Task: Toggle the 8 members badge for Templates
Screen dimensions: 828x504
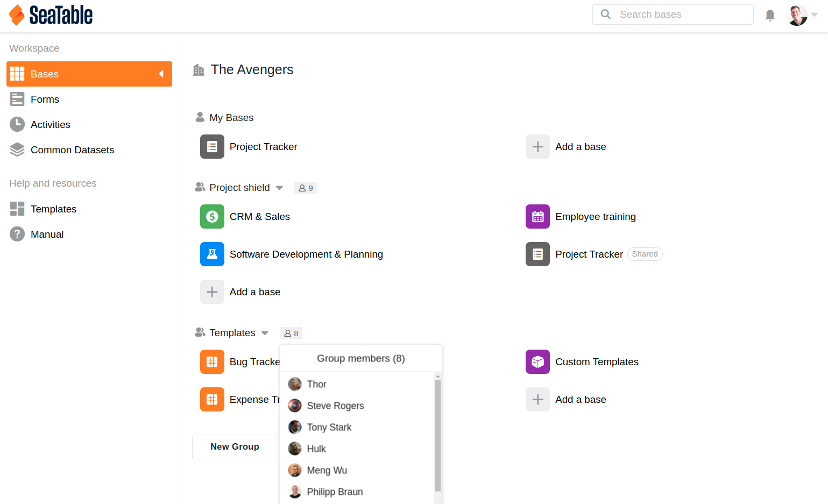Action: point(291,333)
